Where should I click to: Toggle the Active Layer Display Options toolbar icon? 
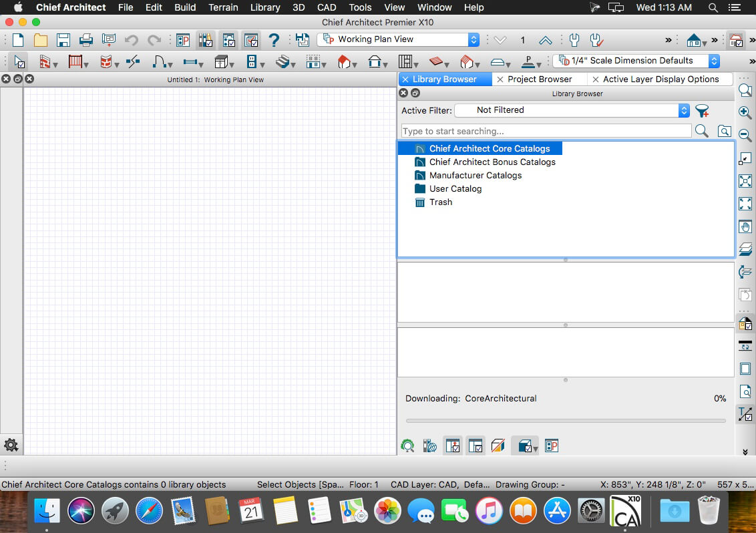(251, 40)
